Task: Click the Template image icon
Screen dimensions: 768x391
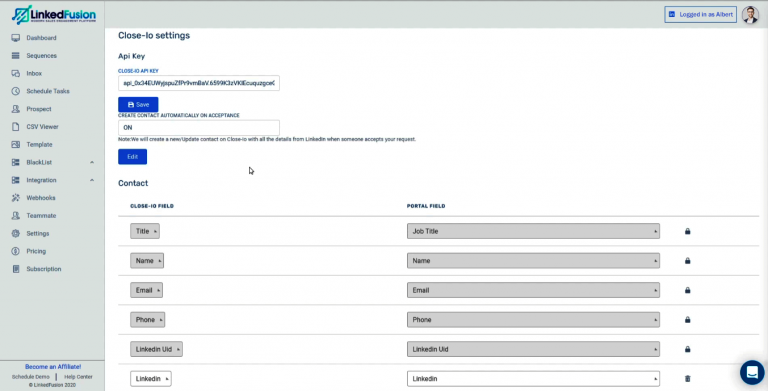Action: [16, 145]
